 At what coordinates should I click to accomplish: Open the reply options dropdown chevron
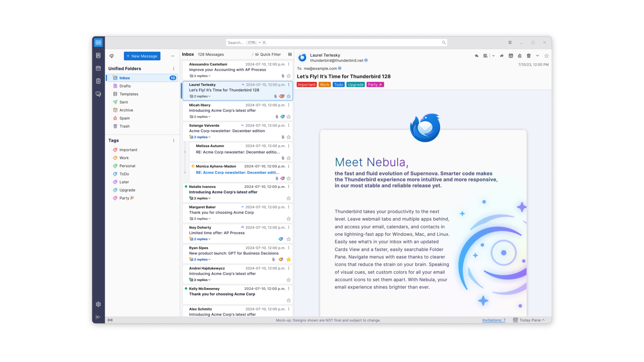pos(493,56)
